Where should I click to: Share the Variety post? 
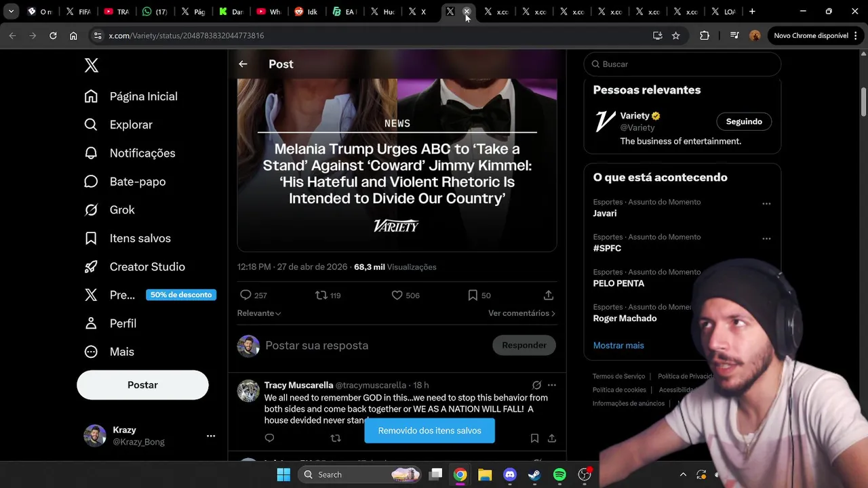click(x=549, y=295)
